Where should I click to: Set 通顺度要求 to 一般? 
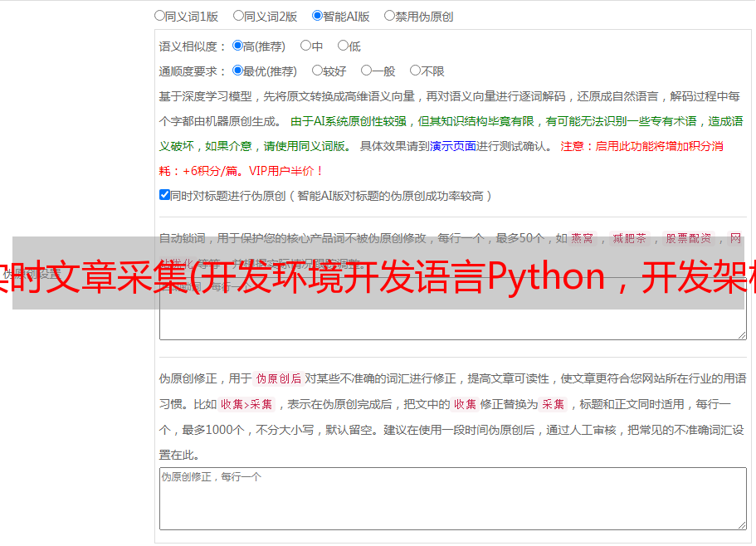(367, 71)
